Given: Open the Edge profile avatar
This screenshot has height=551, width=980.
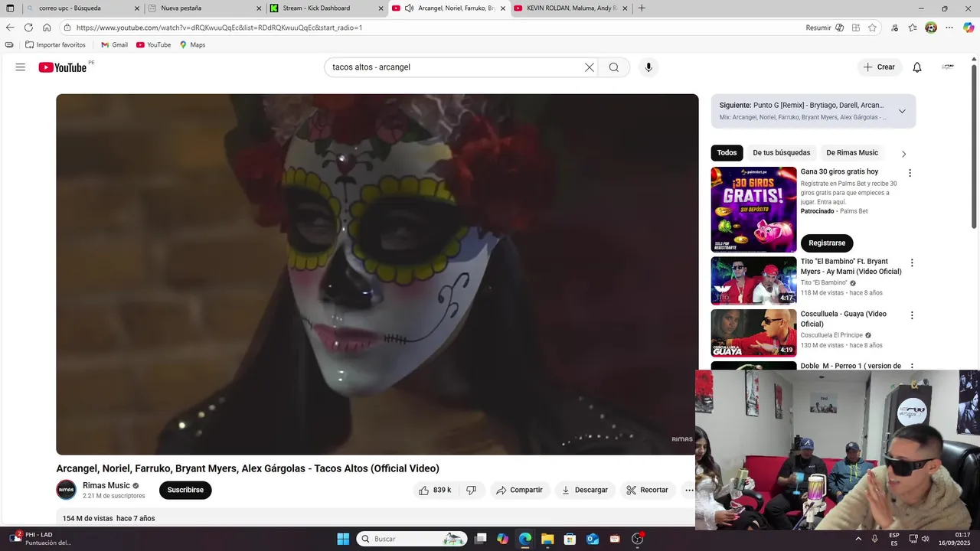Looking at the screenshot, I should pyautogui.click(x=931, y=28).
